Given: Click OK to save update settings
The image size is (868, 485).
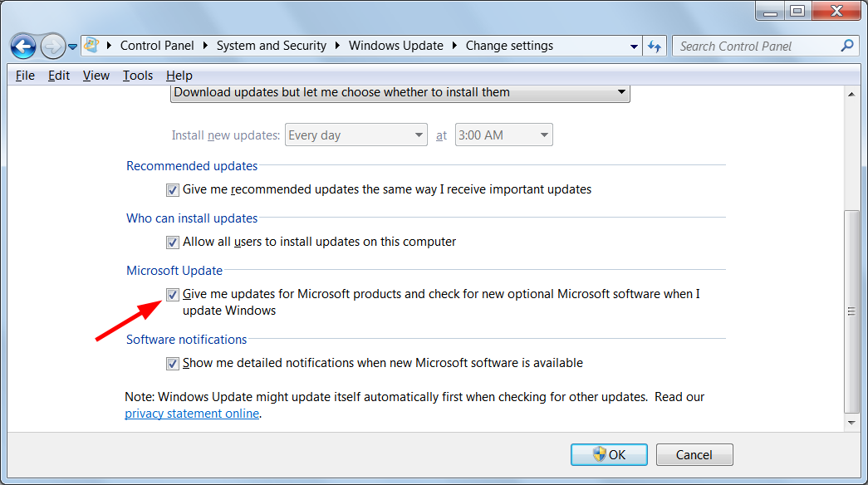Looking at the screenshot, I should (609, 454).
